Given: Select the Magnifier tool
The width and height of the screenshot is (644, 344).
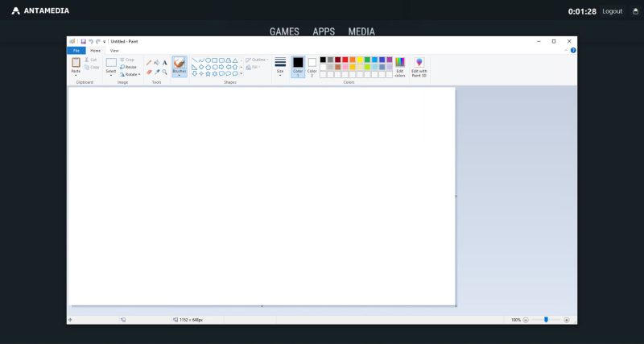Looking at the screenshot, I should (164, 72).
